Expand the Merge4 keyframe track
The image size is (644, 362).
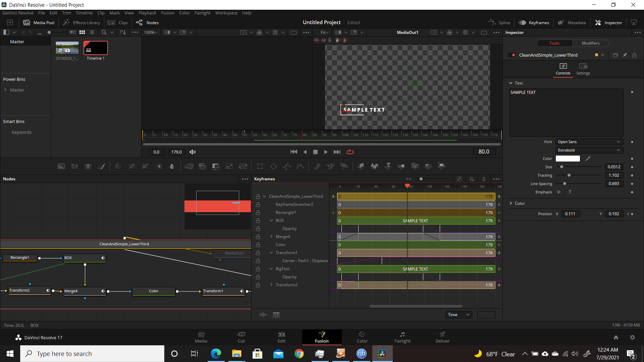tap(271, 237)
